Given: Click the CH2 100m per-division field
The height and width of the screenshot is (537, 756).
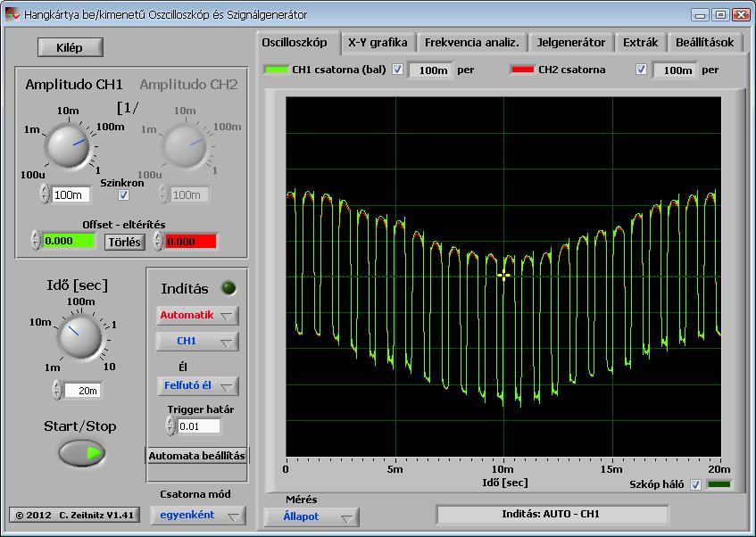Looking at the screenshot, I should tap(676, 70).
